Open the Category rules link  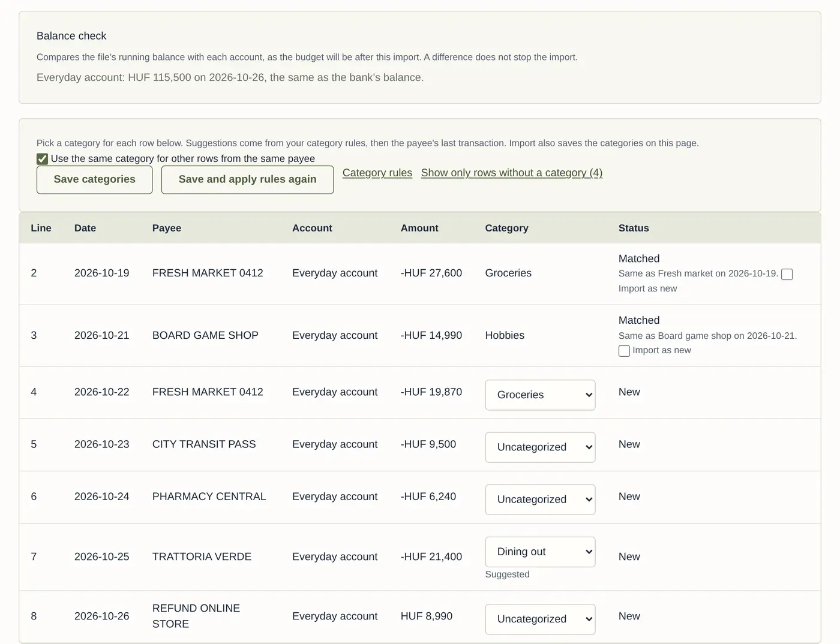pos(377,173)
